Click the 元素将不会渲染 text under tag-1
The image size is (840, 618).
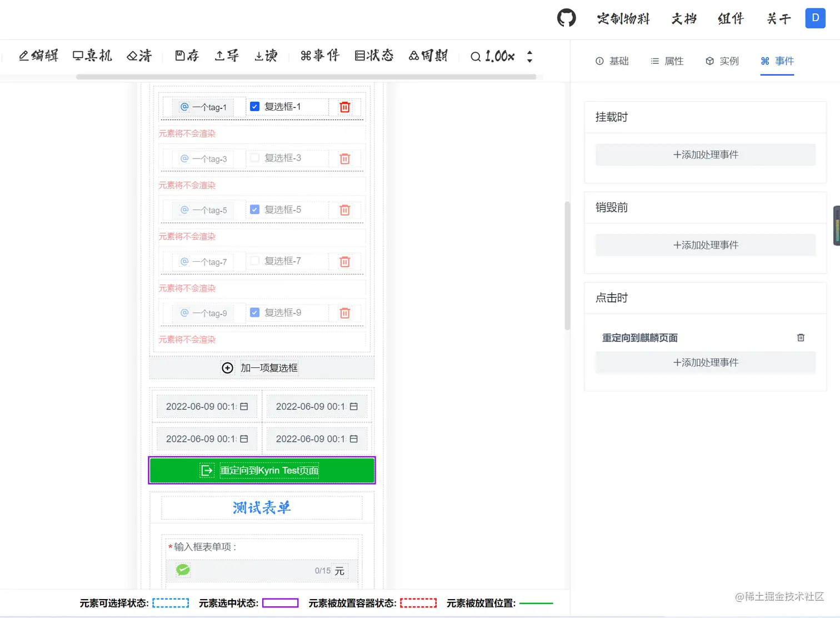point(187,133)
